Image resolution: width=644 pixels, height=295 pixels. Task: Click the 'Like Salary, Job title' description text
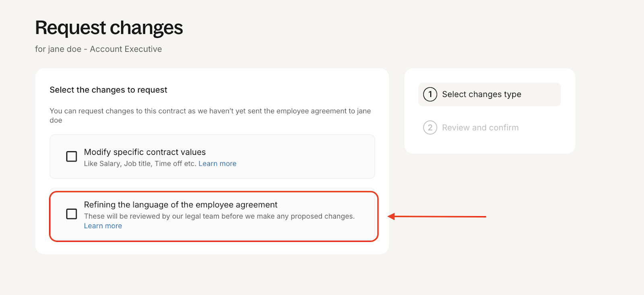pyautogui.click(x=140, y=164)
